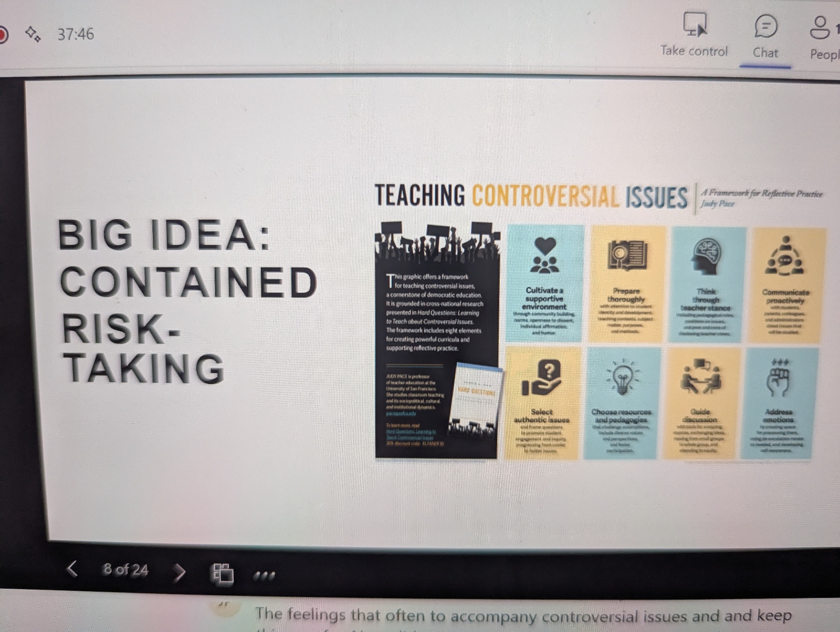Click the Communicate proactively people icon
Viewport: 840px width, 632px height.
tap(784, 256)
